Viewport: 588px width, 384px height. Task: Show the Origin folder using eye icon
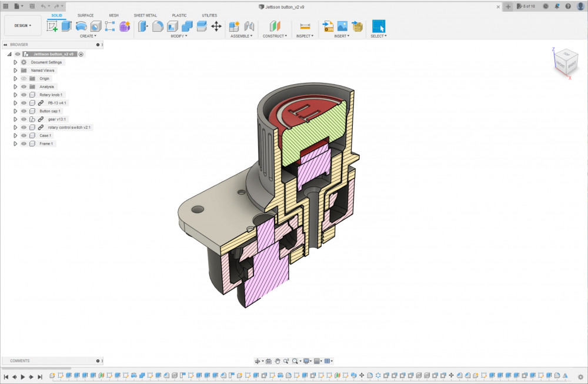[24, 78]
